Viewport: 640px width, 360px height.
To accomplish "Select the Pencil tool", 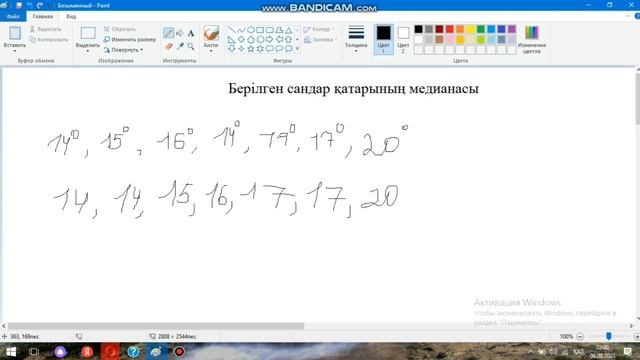I will click(168, 33).
